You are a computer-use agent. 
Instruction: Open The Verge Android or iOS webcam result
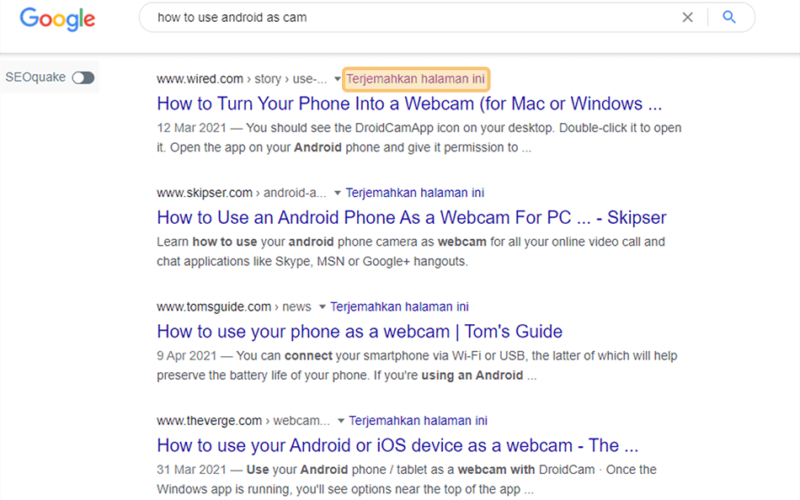397,445
